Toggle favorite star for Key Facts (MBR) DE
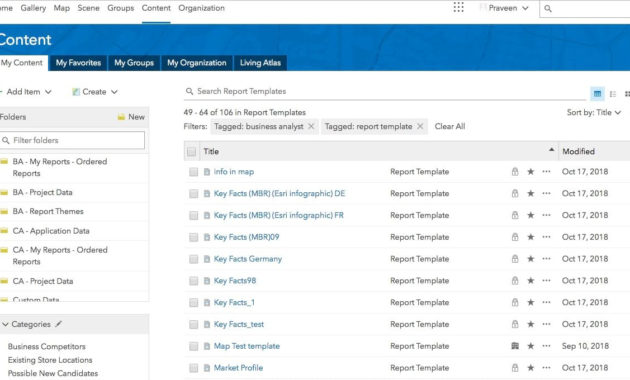Image resolution: width=630 pixels, height=380 pixels. click(x=531, y=193)
